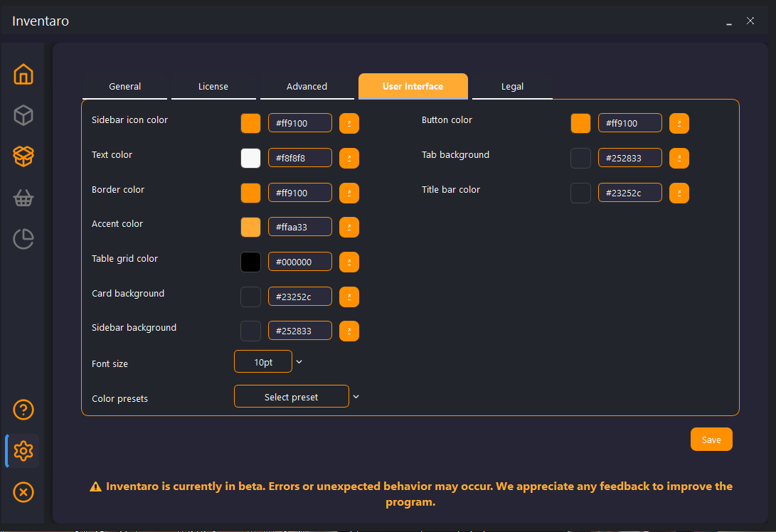This screenshot has height=532, width=776.
Task: Open the black Table grid color swatch
Action: [250, 262]
